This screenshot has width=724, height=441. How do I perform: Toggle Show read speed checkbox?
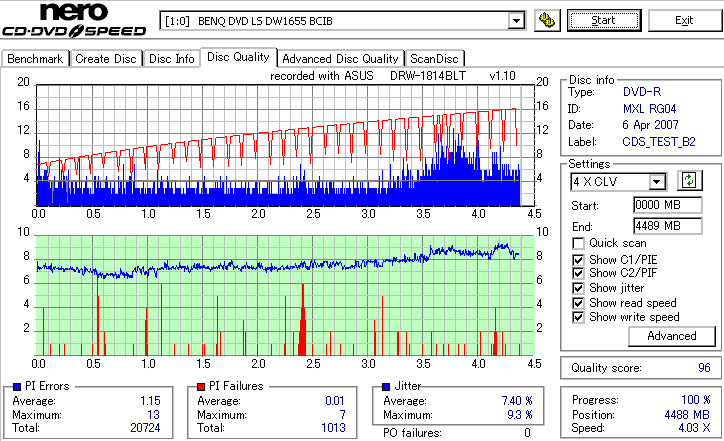tap(578, 303)
